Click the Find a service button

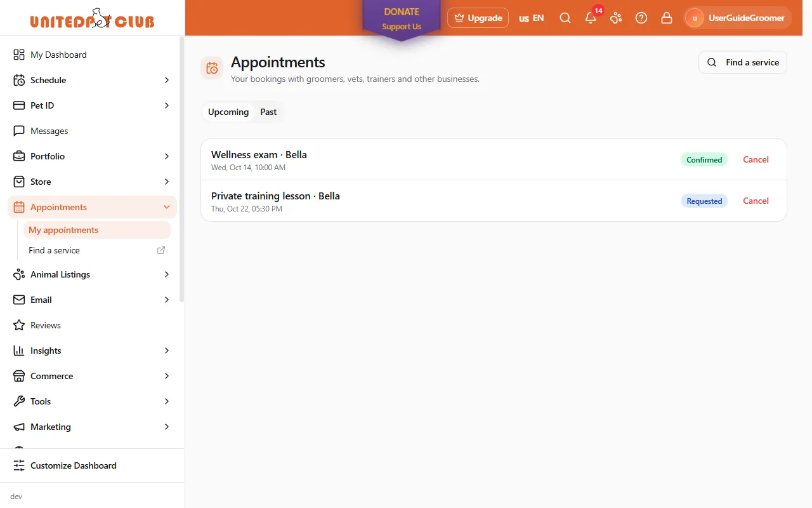coord(743,62)
